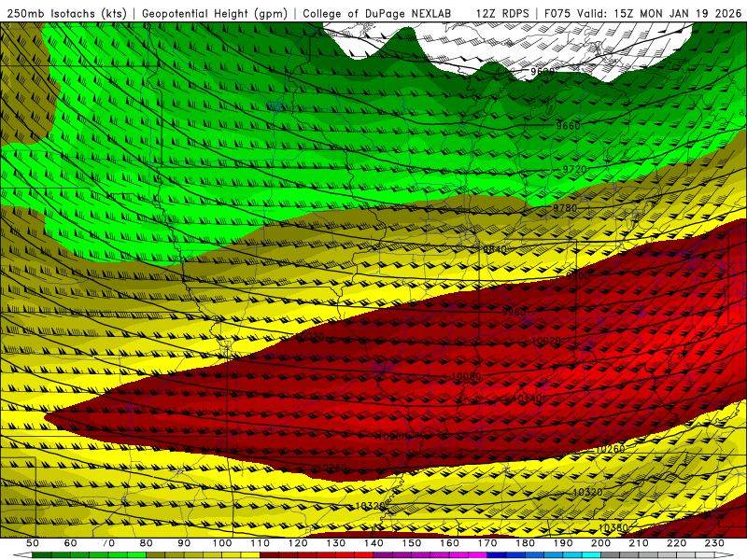Click the 'College of DuPage NEXLAB' label

coord(377,13)
